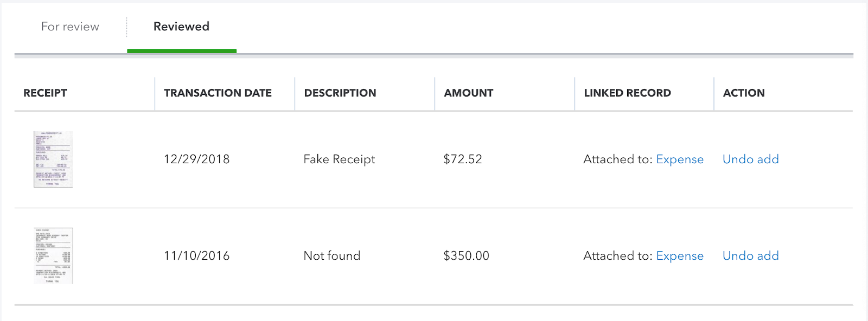Select the Reviewed tab
The image size is (868, 321).
click(x=181, y=27)
